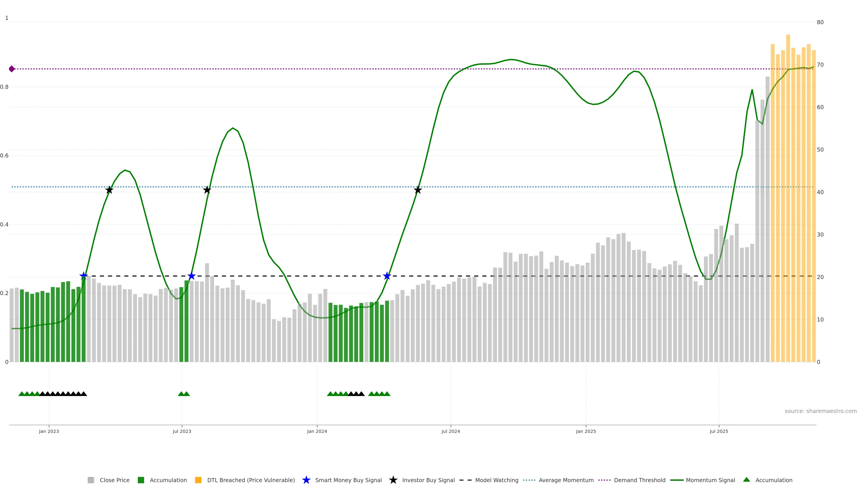Click the green triangle Accumulation legend icon

(x=746, y=480)
